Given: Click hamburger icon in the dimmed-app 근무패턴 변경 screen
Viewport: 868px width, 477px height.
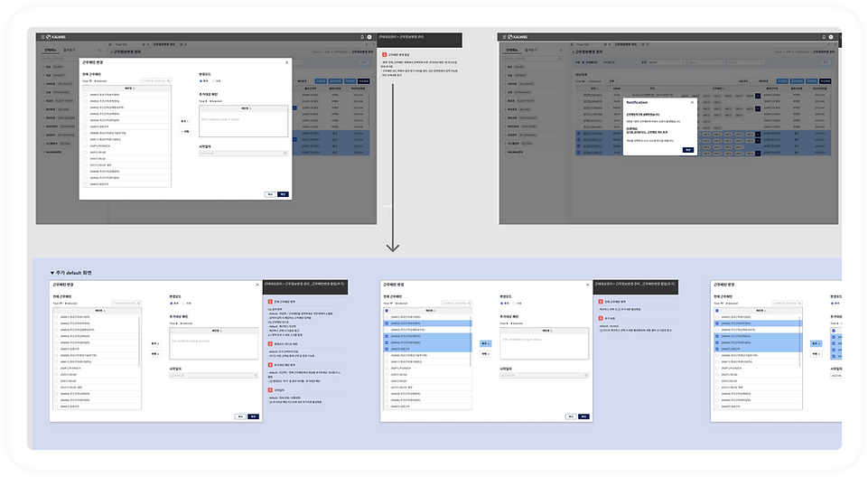Looking at the screenshot, I should coord(42,37).
